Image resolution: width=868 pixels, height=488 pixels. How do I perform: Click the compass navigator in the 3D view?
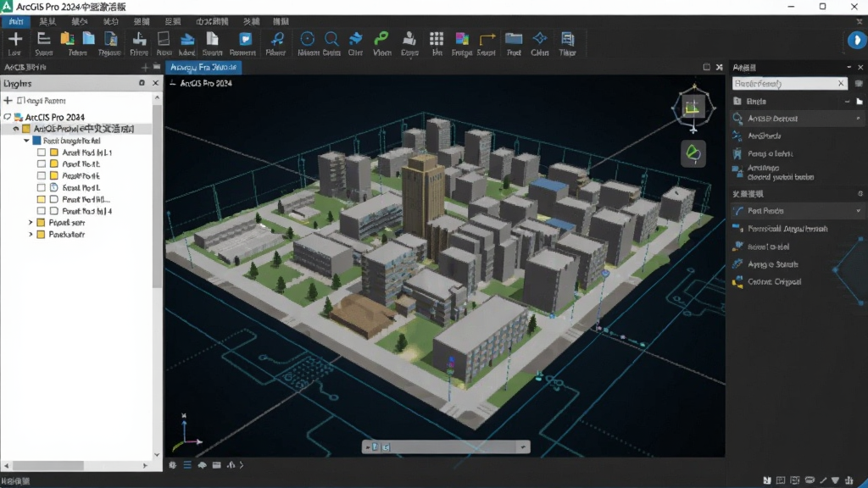(x=693, y=108)
